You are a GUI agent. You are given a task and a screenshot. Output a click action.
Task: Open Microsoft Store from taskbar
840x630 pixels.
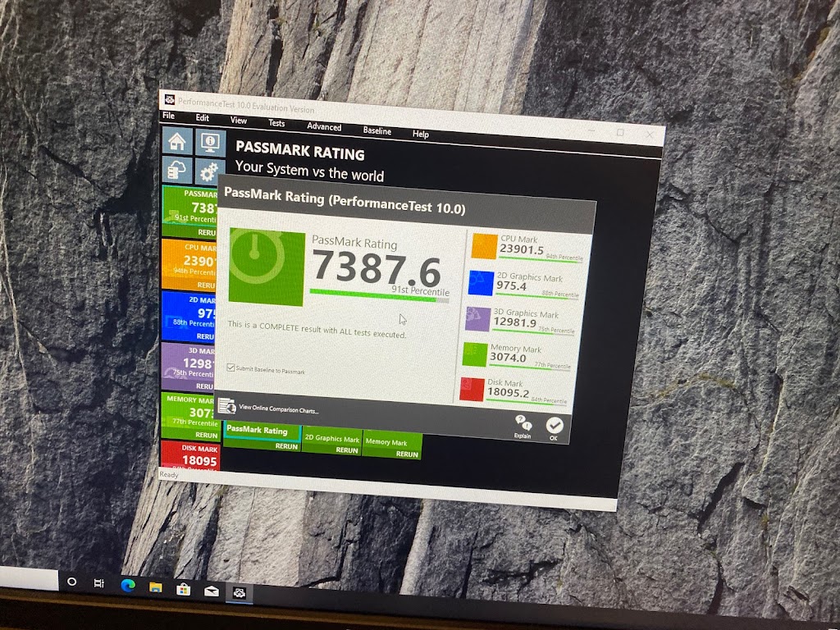click(x=183, y=589)
